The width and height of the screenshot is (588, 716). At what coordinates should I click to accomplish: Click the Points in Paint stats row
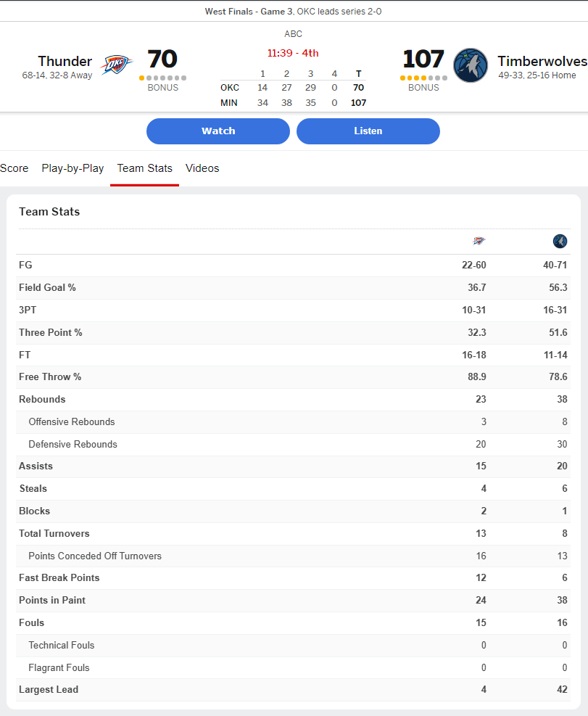point(293,601)
